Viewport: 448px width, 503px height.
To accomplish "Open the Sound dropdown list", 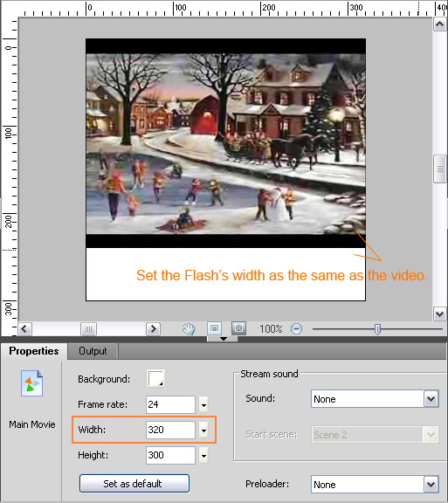I will point(375,399).
